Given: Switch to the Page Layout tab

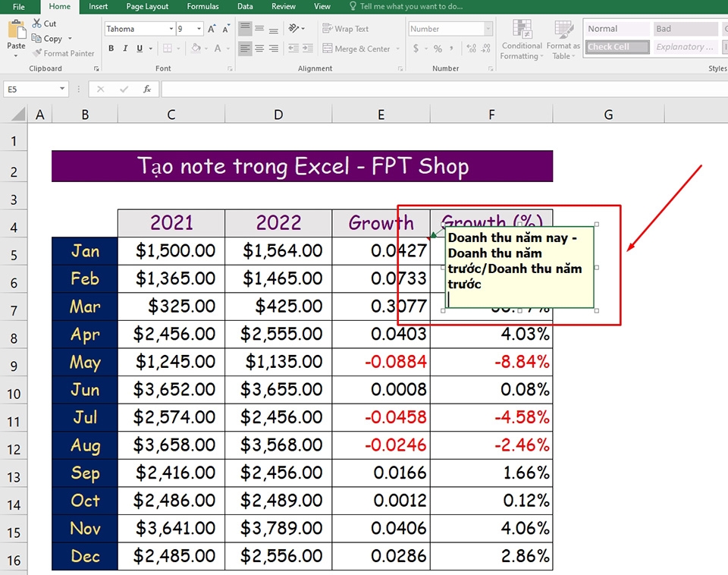Looking at the screenshot, I should 147,7.
